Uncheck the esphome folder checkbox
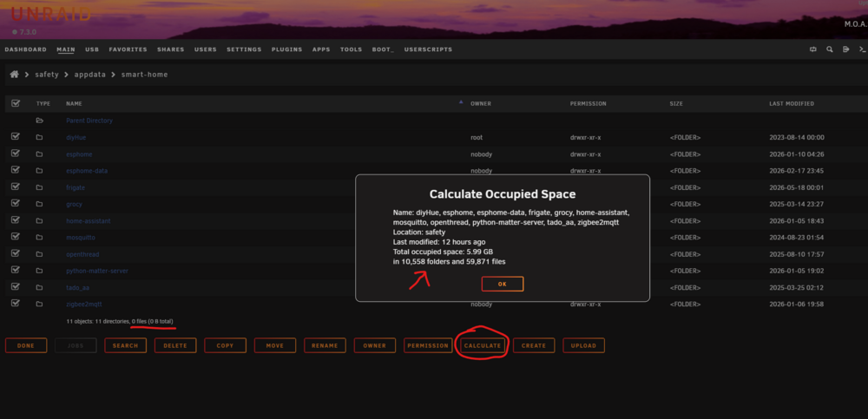 tap(16, 154)
